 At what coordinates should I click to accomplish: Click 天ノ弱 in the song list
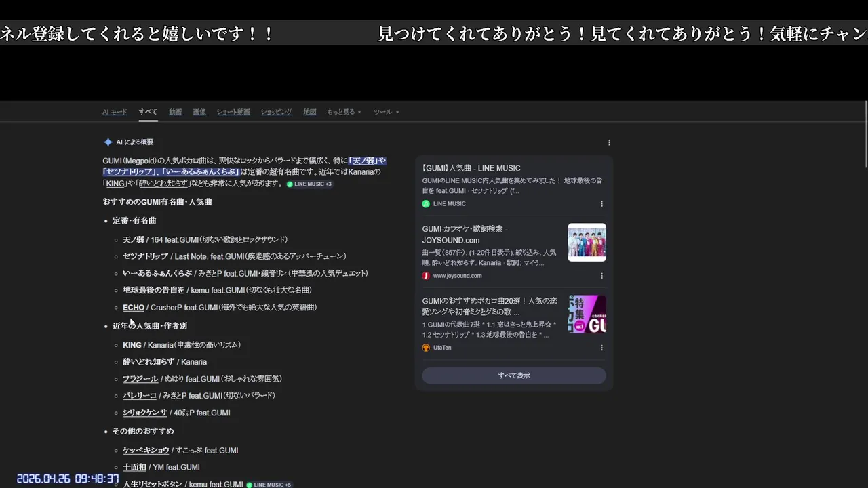click(134, 239)
